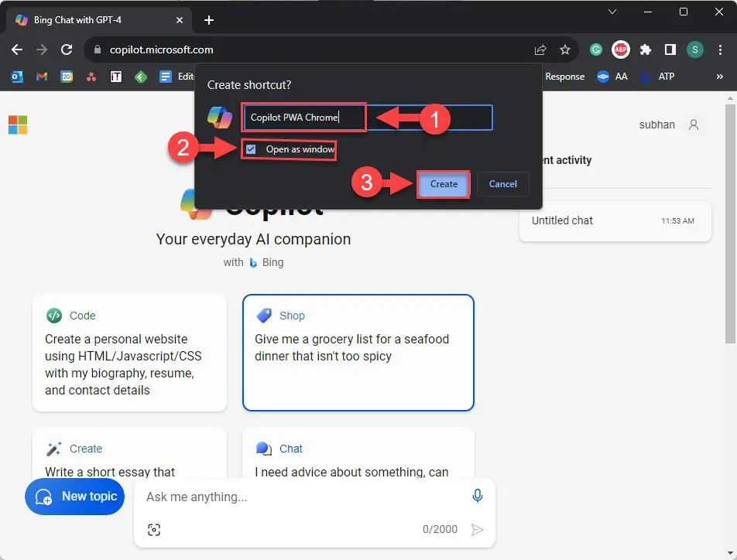
Task: Open the Feedly green bookmark icon
Action: click(141, 77)
